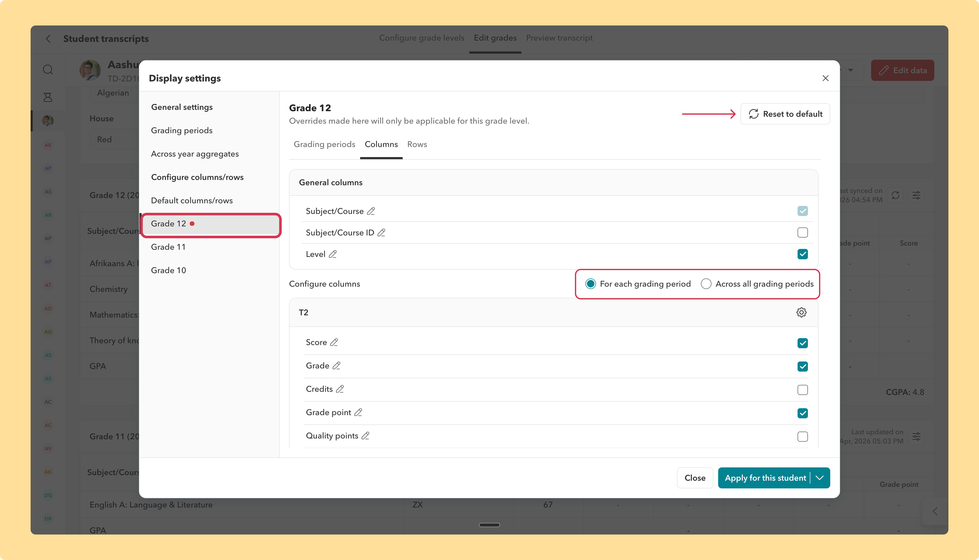The image size is (979, 560).
Task: Select For each grading period radio
Action: point(591,284)
